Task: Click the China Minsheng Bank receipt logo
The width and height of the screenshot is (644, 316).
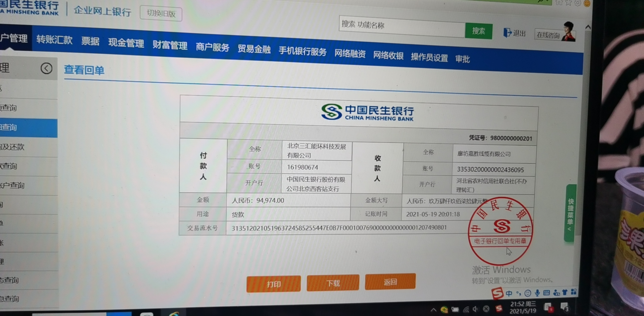Action: pyautogui.click(x=367, y=112)
